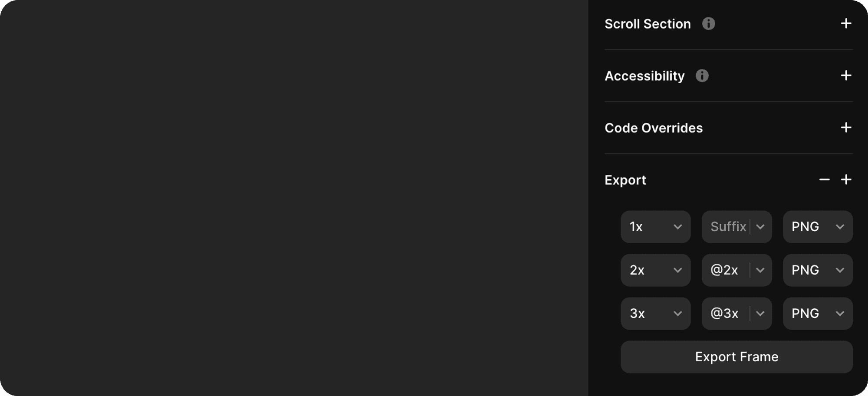Open suffix presets arrow for first row
This screenshot has height=396, width=868.
pos(760,227)
